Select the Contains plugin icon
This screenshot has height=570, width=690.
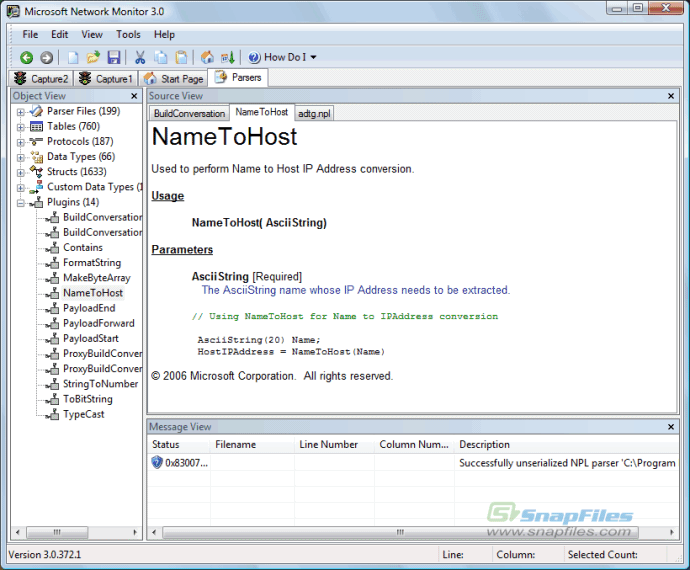click(x=52, y=248)
